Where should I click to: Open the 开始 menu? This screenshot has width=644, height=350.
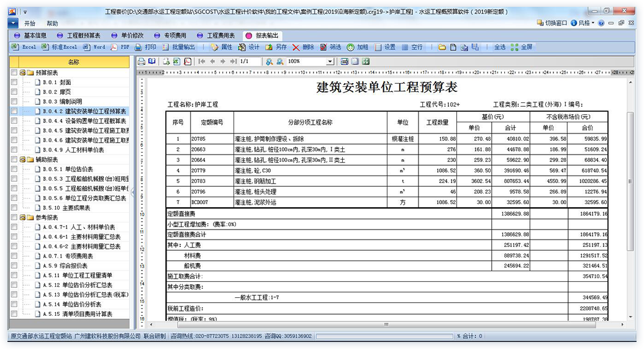coord(30,24)
